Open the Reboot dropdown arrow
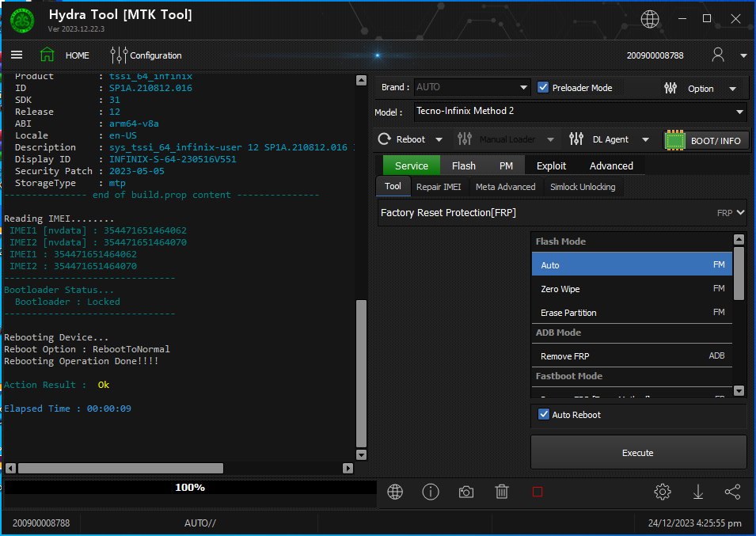This screenshot has height=536, width=756. tap(439, 140)
